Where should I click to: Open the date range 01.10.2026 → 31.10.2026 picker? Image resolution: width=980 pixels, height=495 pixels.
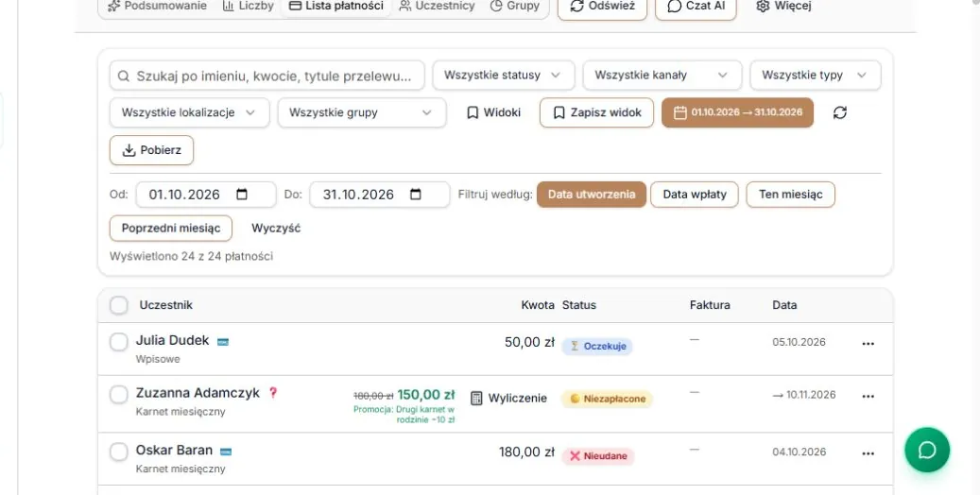click(737, 112)
